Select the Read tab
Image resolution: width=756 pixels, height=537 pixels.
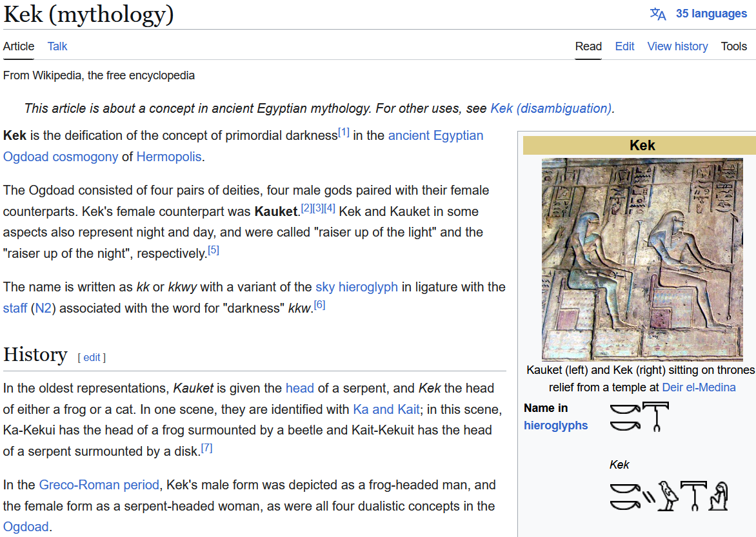(x=588, y=46)
